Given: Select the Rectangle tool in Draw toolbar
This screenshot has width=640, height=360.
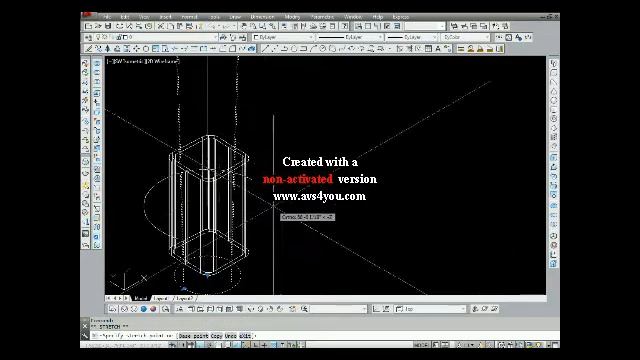Looking at the screenshot, I should click(x=303, y=49).
